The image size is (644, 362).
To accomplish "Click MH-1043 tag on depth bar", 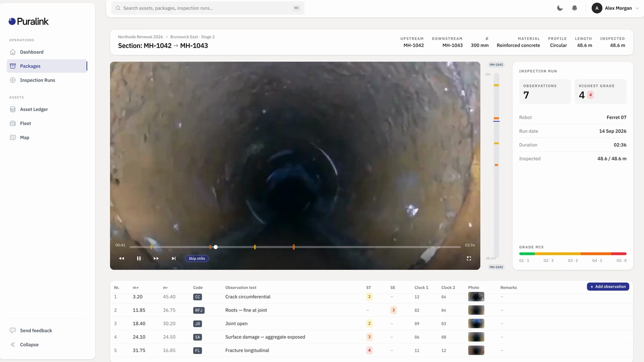I will coord(496,267).
